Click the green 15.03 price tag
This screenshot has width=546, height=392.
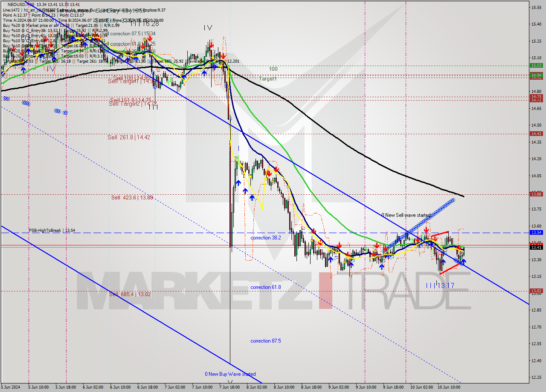click(536, 65)
